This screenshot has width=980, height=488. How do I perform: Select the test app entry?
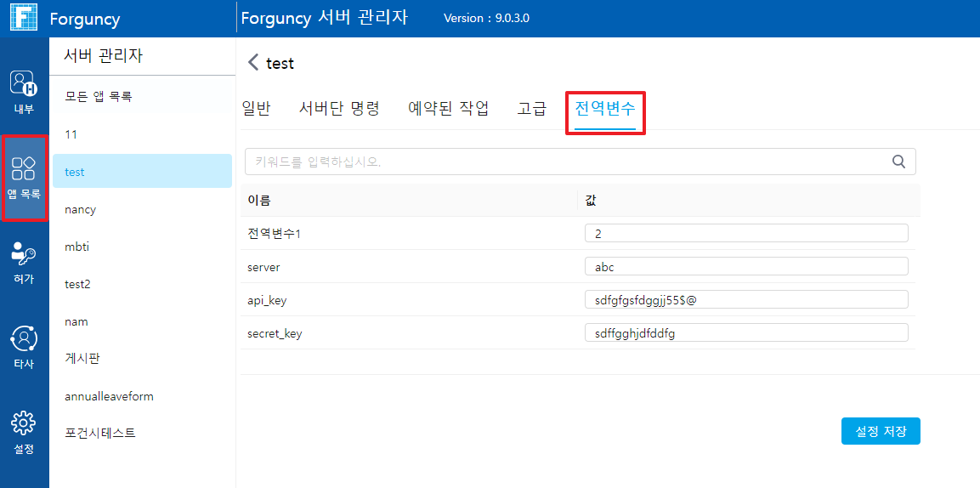pyautogui.click(x=142, y=171)
